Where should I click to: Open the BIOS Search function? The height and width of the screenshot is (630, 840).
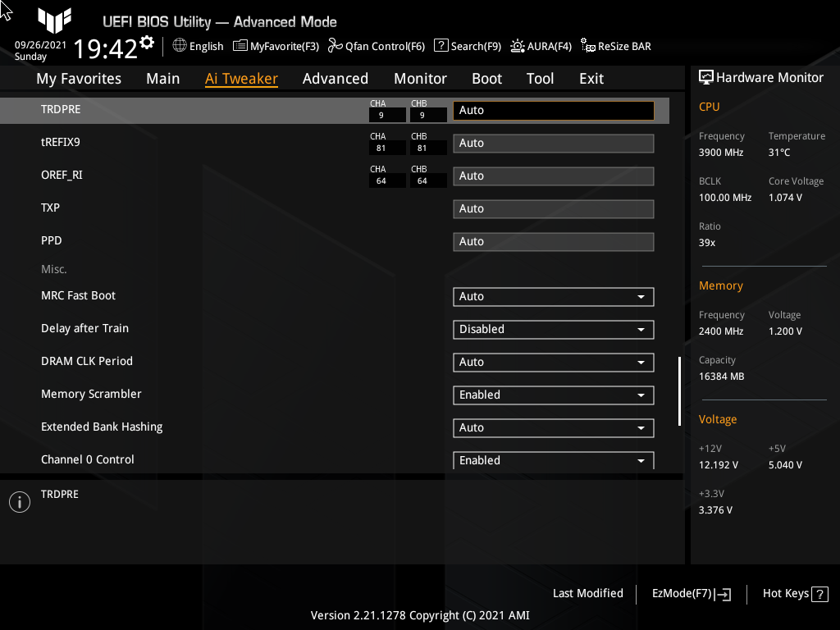pyautogui.click(x=467, y=46)
